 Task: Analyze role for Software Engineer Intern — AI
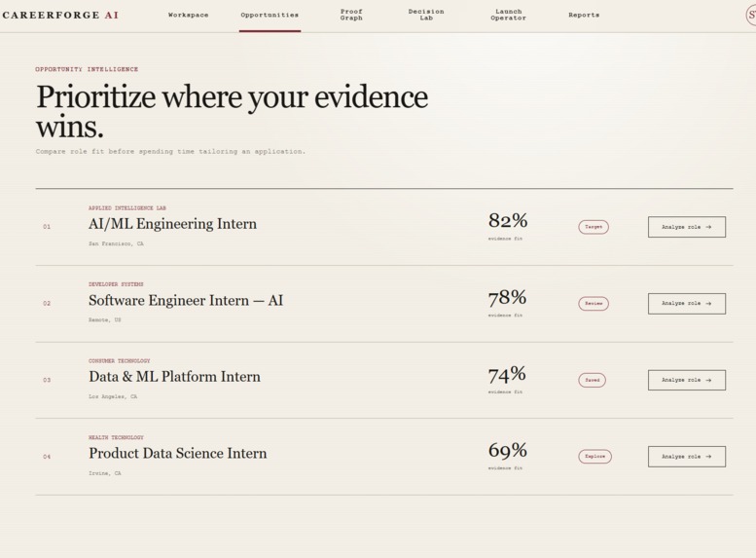tap(687, 304)
